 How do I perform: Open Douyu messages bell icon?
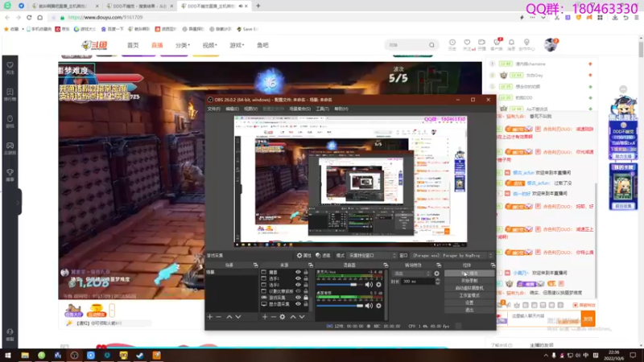click(511, 44)
